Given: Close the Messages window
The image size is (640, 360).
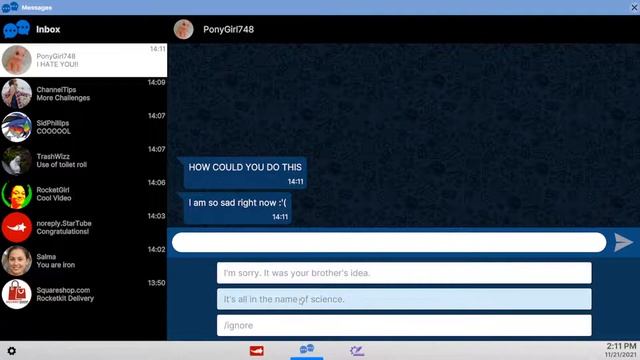Looking at the screenshot, I should pos(635,7).
